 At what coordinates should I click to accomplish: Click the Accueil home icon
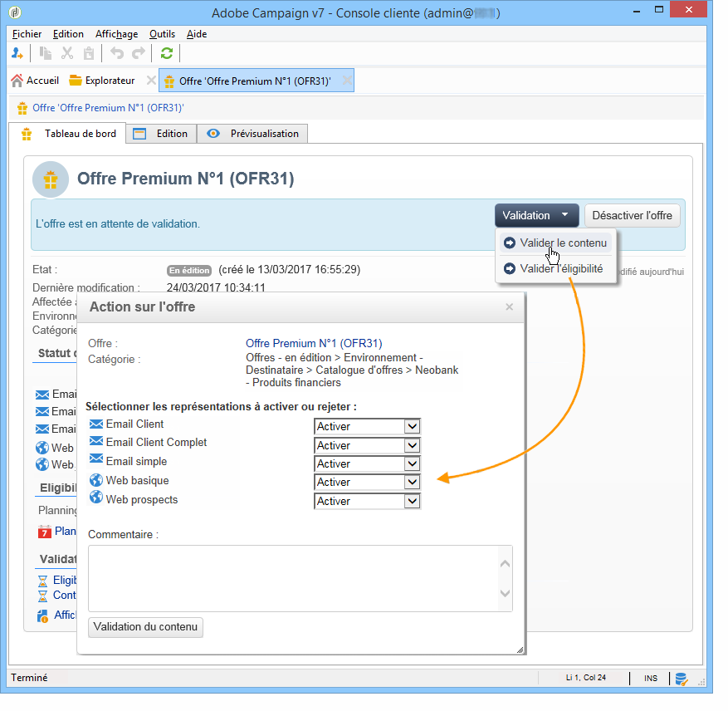17,81
